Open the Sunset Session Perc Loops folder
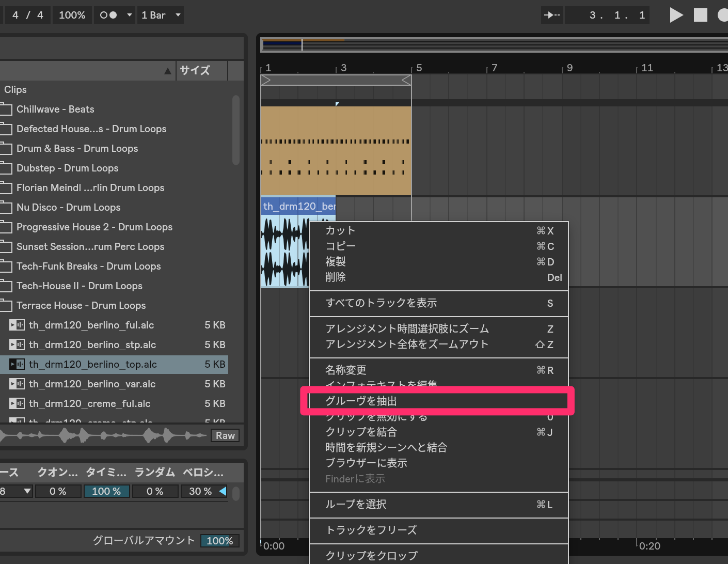This screenshot has width=728, height=564. click(114, 247)
